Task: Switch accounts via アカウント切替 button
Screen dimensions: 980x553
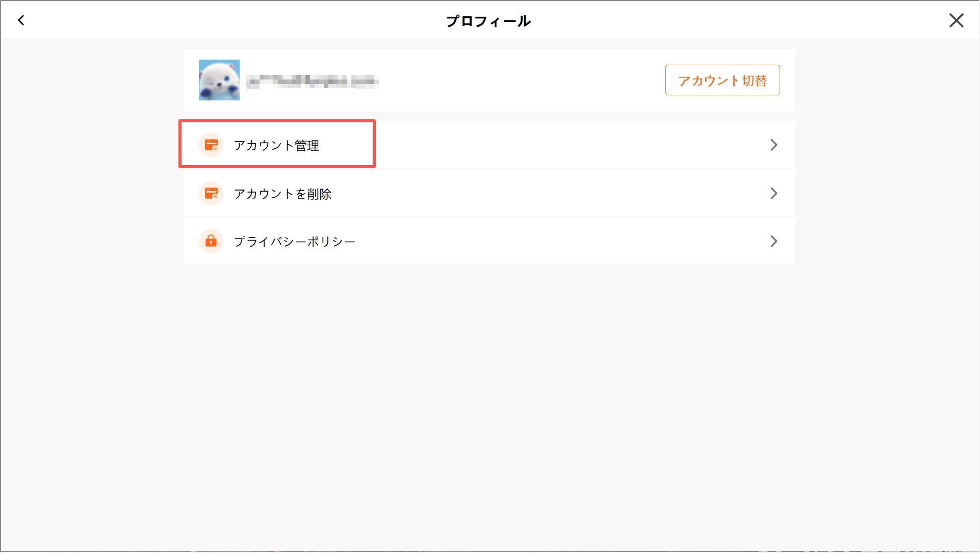Action: coord(722,80)
